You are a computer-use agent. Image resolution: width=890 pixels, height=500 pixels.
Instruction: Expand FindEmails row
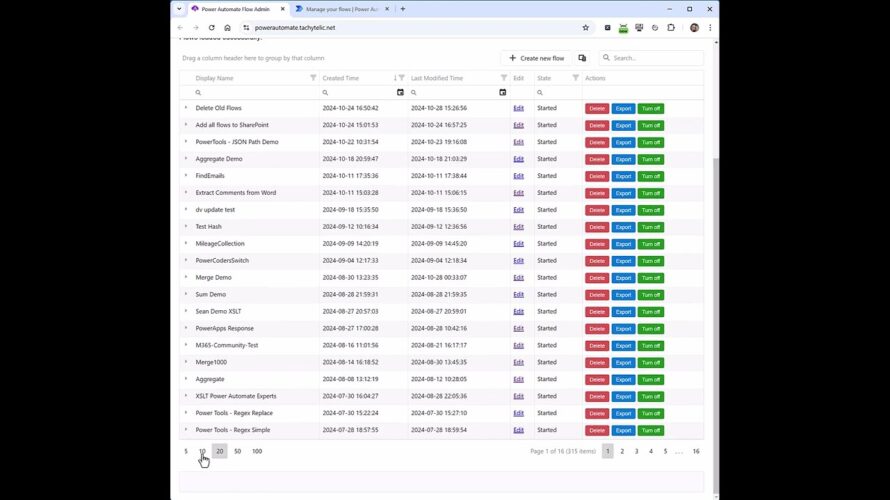tap(186, 176)
